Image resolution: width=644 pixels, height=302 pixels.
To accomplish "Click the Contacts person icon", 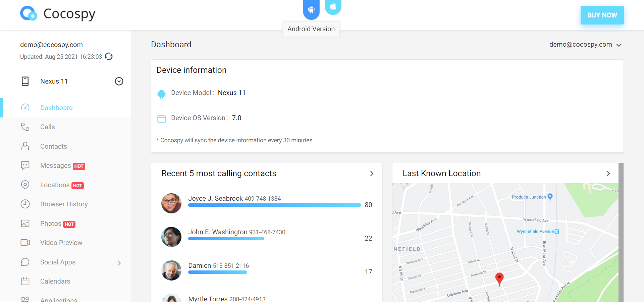I will [25, 146].
